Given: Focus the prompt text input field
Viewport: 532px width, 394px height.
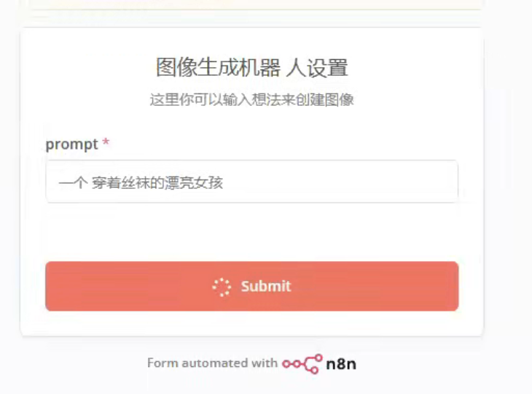Looking at the screenshot, I should tap(251, 182).
